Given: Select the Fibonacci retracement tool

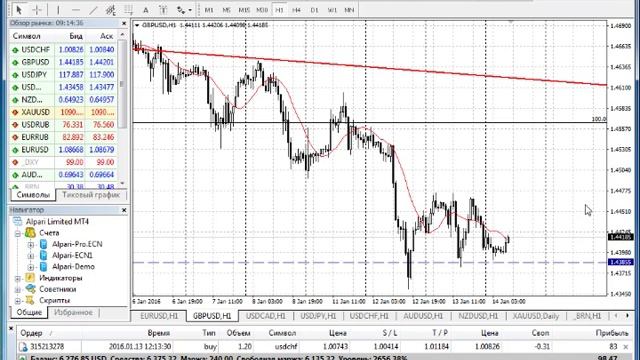Looking at the screenshot, I should 129,9.
